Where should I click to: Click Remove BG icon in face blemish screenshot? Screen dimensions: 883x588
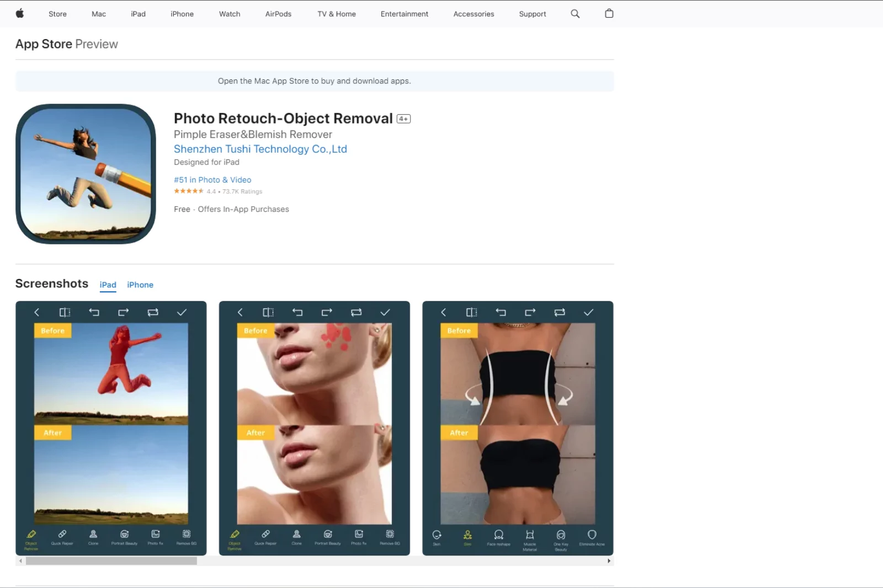coord(390,534)
